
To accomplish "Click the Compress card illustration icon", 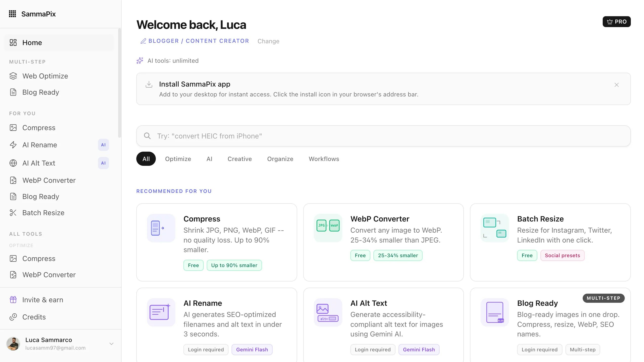I will [x=161, y=228].
